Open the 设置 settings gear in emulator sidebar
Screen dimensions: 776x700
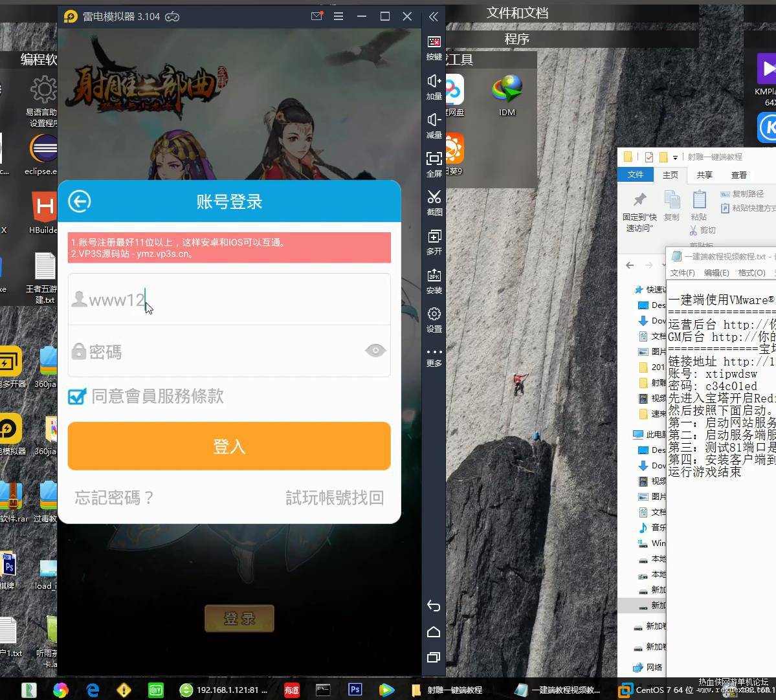pyautogui.click(x=434, y=320)
